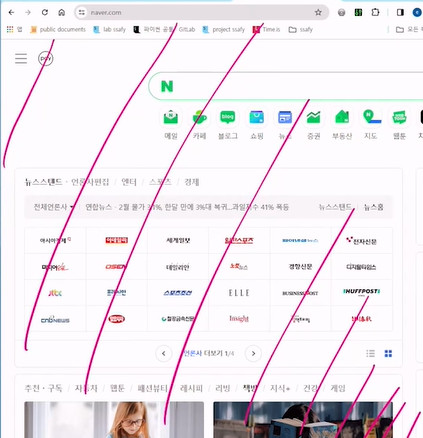Open the HUFFPOST publisher logo
The height and width of the screenshot is (438, 423).
[x=362, y=292]
